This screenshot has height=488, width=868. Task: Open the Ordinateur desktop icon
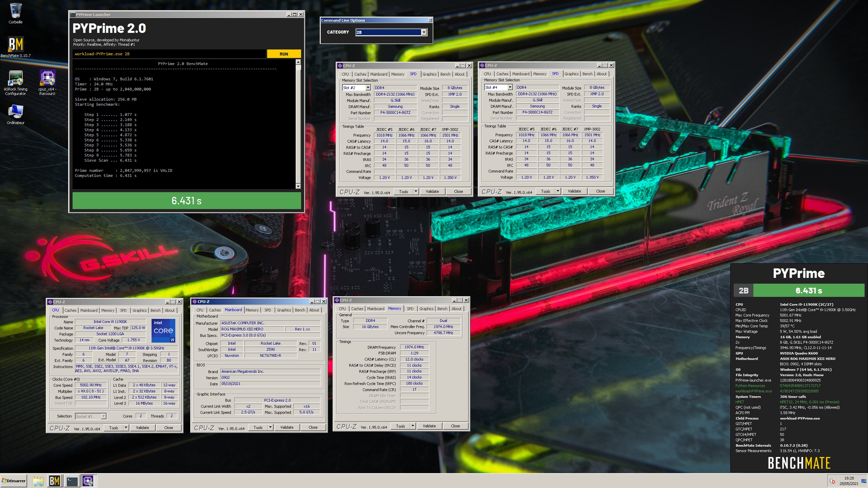[x=16, y=115]
